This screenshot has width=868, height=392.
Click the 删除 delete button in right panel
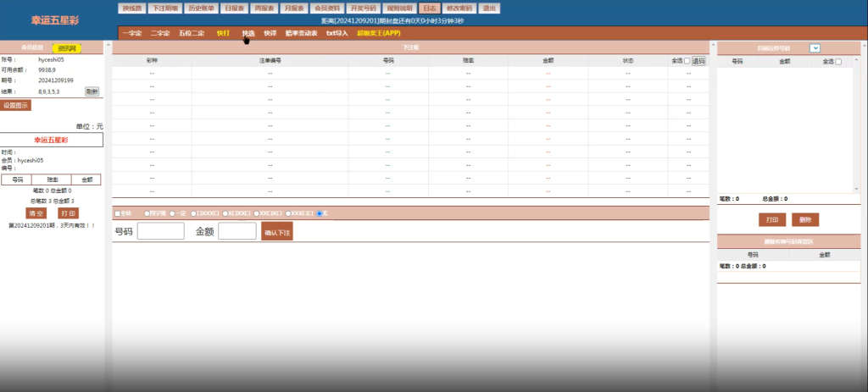(x=804, y=220)
